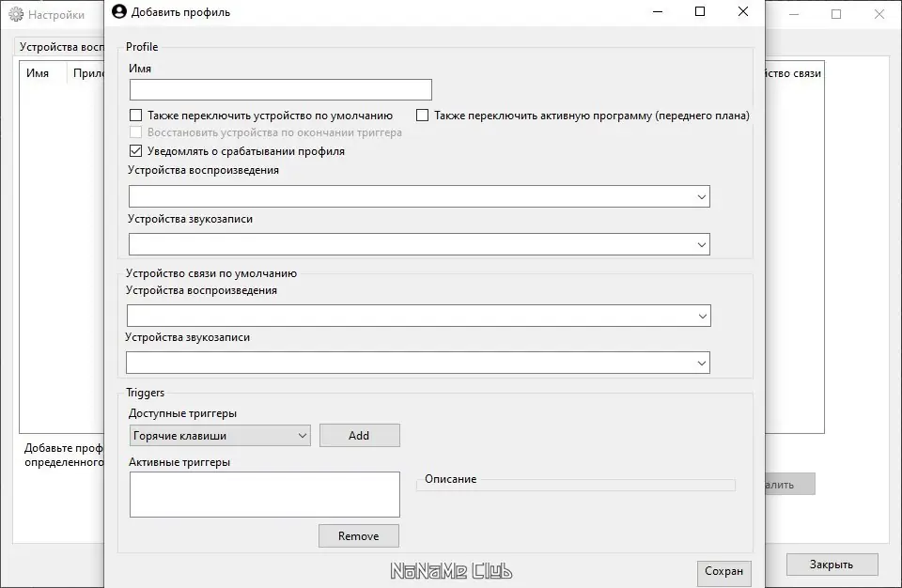Maximize the Добавить профиль dialog
902x588 pixels.
(700, 12)
